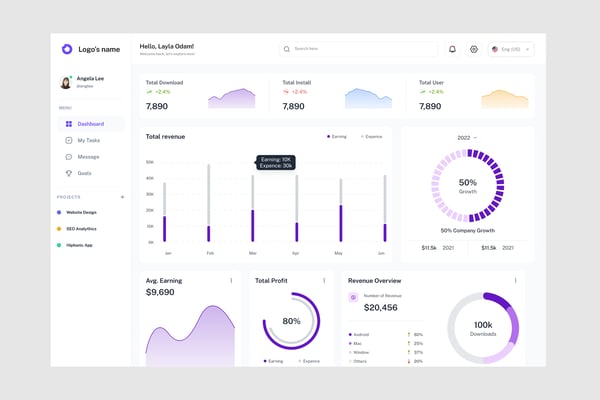
Task: Click the Jun revenue bar
Action: 385,208
